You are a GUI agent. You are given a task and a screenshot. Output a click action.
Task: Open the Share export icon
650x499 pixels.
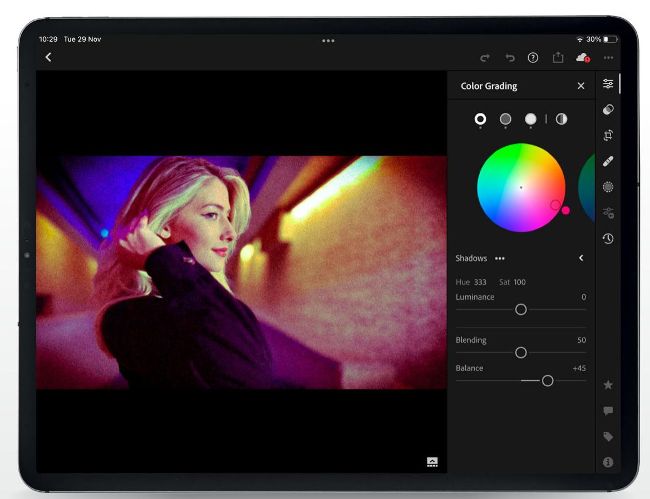point(558,58)
